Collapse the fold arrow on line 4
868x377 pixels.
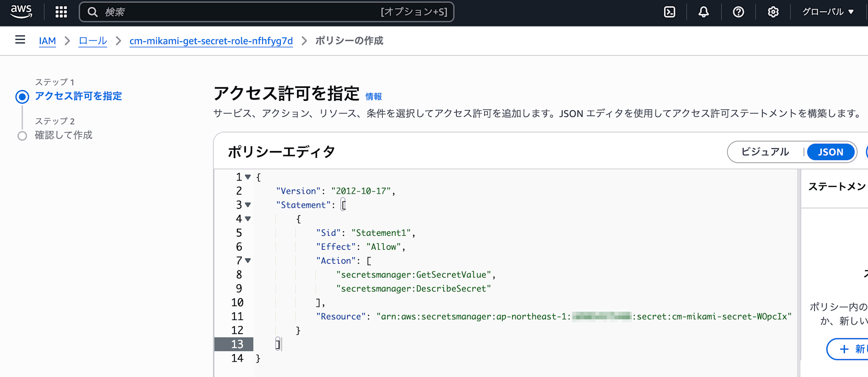coord(248,218)
